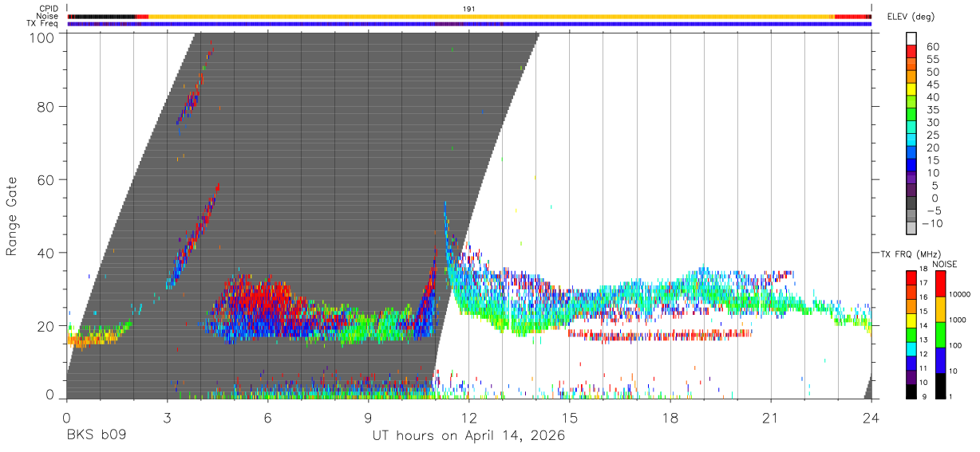Click the 3 hour label on UT axis

(x=167, y=419)
